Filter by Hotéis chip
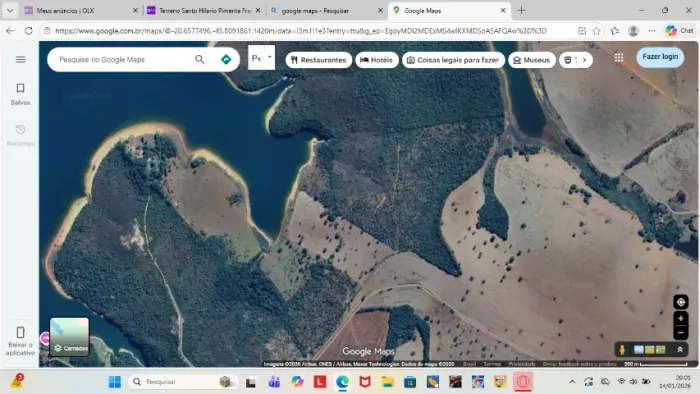Viewport: 700px width, 394px height. (377, 60)
